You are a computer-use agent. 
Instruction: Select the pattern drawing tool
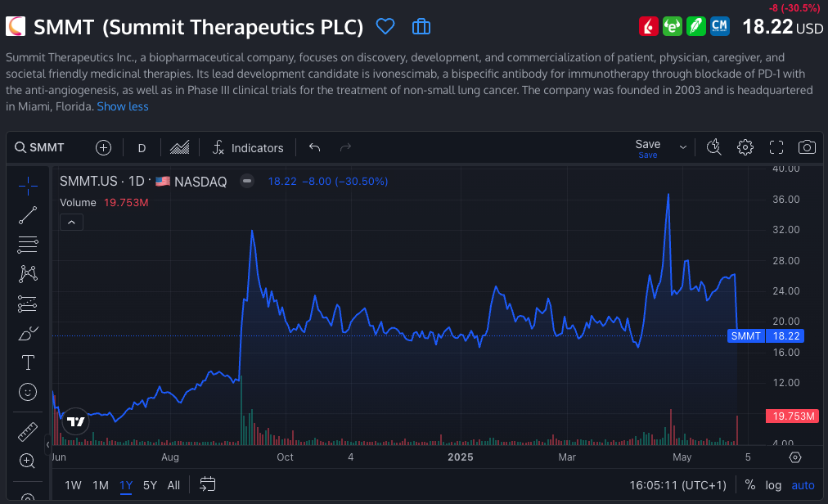coord(28,273)
